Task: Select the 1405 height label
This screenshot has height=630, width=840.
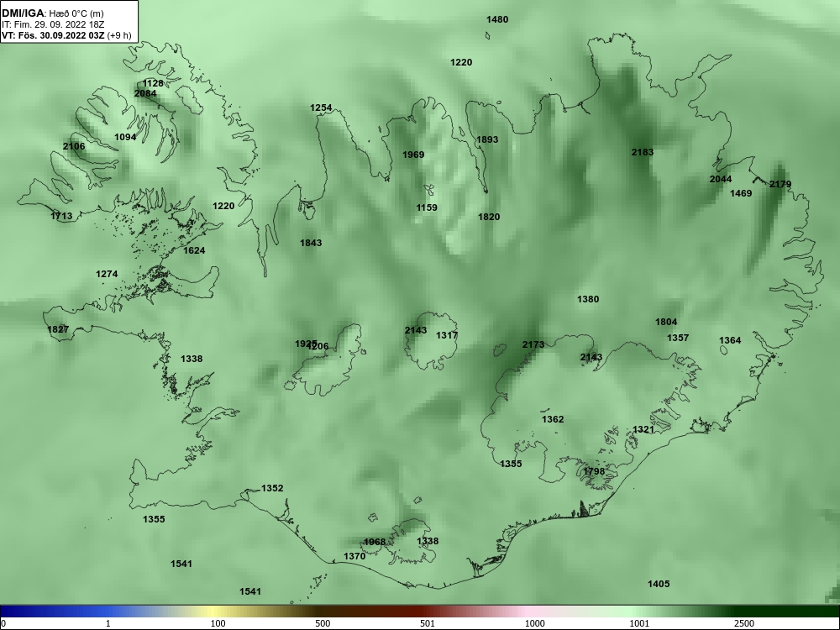Action: (x=659, y=584)
